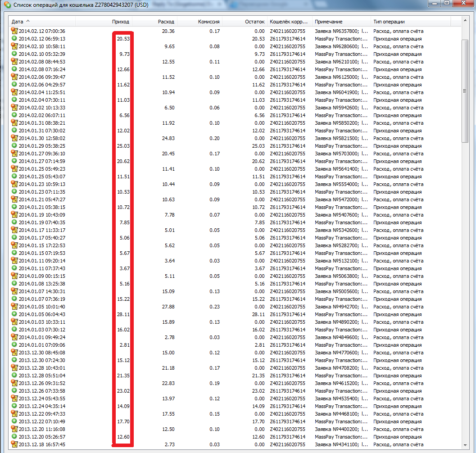Click the expense icon for 2014.02.04 11:25:51
The width and height of the screenshot is (476, 453).
(x=14, y=92)
